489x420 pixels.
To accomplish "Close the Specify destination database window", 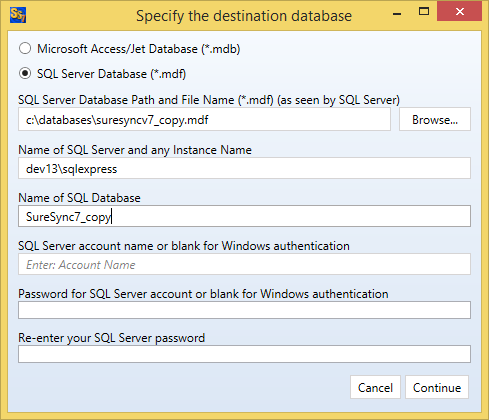I will click(x=460, y=12).
